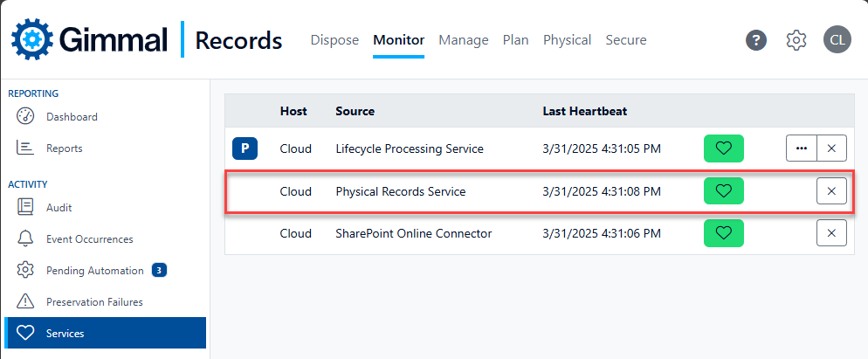Remove the Lifecycle Processing Service row

tap(831, 148)
